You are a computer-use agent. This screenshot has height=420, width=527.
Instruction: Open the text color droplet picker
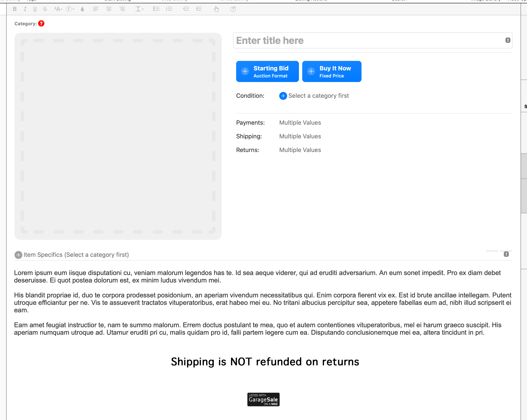click(x=82, y=9)
